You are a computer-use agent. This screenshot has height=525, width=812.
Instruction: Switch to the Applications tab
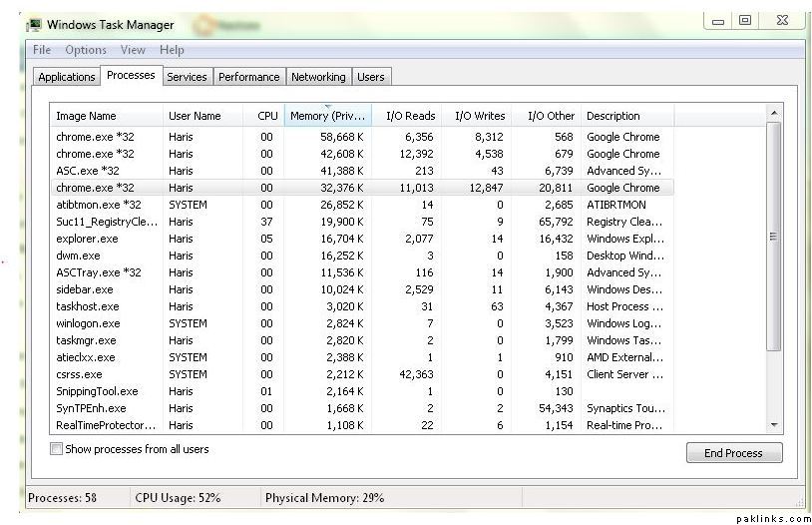(67, 77)
